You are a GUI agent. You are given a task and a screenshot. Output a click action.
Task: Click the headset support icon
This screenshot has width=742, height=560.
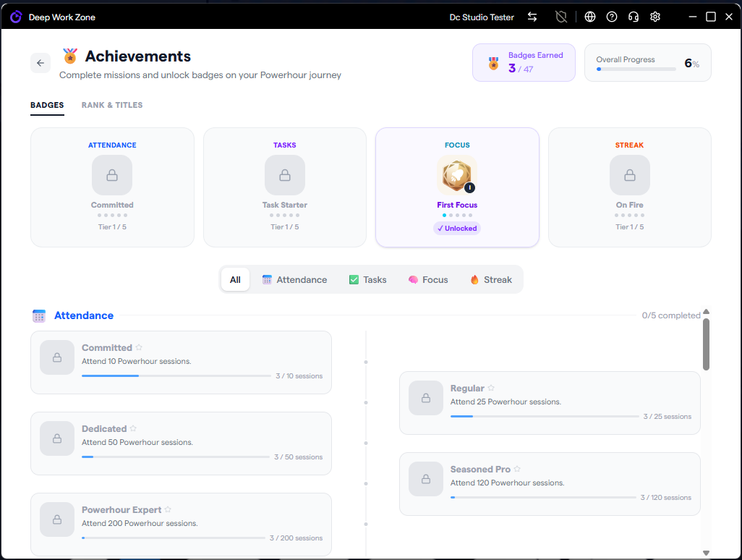(634, 17)
